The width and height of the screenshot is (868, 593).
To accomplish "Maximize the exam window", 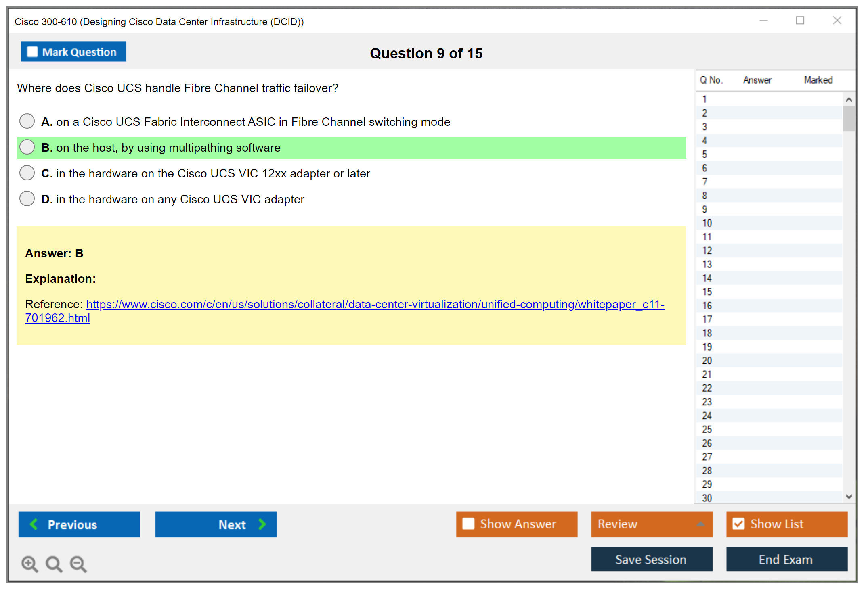I will tap(800, 21).
